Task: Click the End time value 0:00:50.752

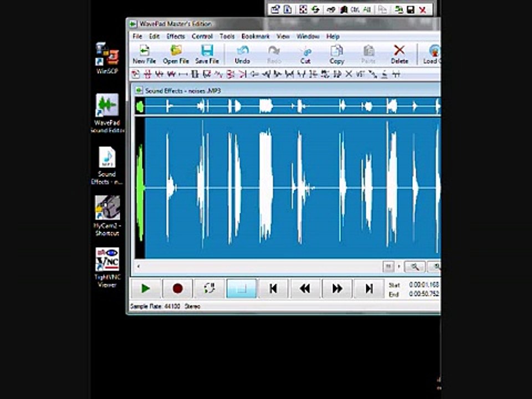Action: click(x=424, y=294)
